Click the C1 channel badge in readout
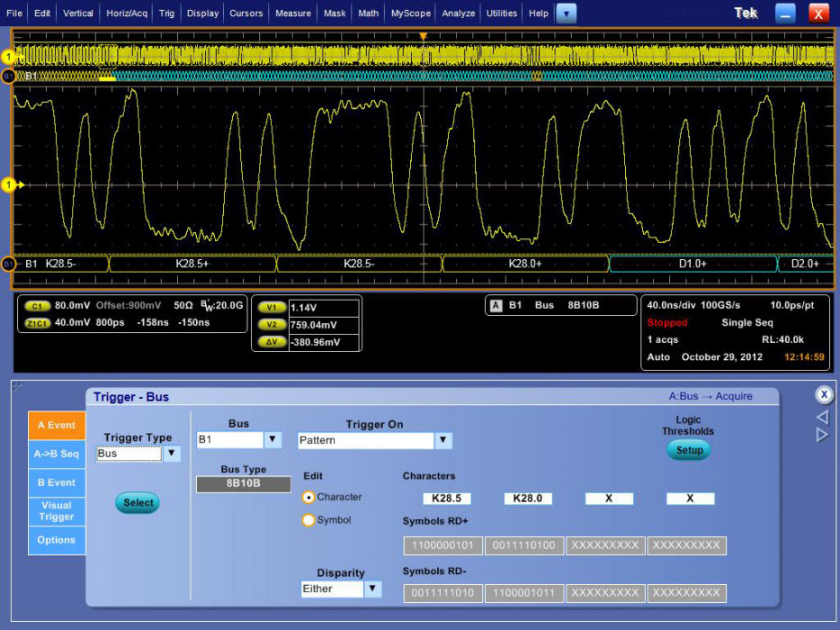 coord(37,306)
